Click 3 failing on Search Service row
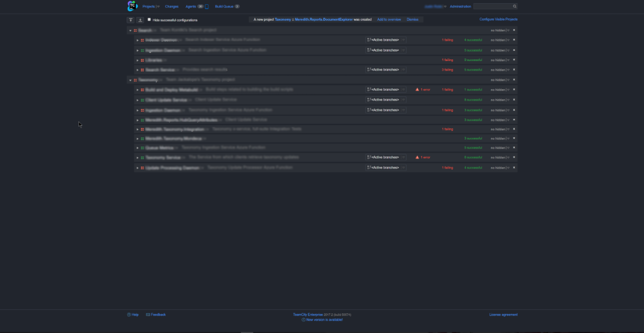644x333 pixels. point(447,70)
